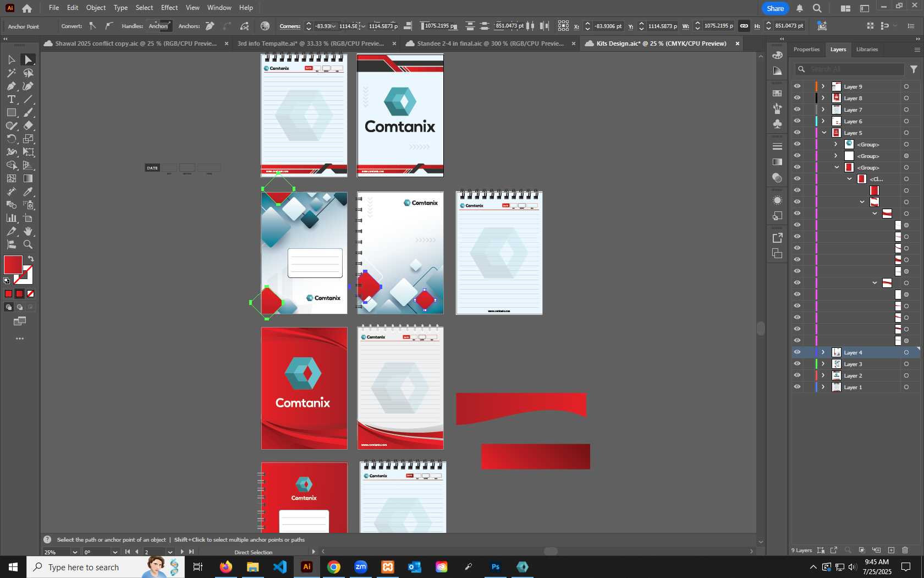Select the Hand tool

29,231
